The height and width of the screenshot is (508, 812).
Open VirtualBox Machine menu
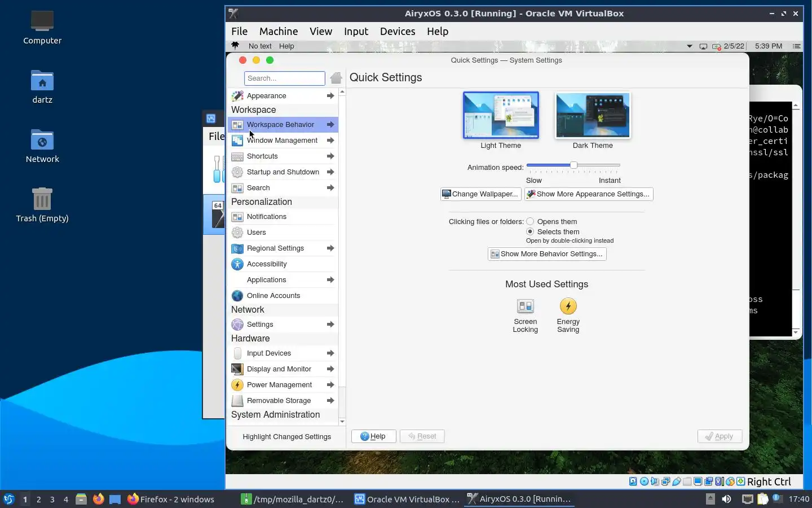point(279,32)
